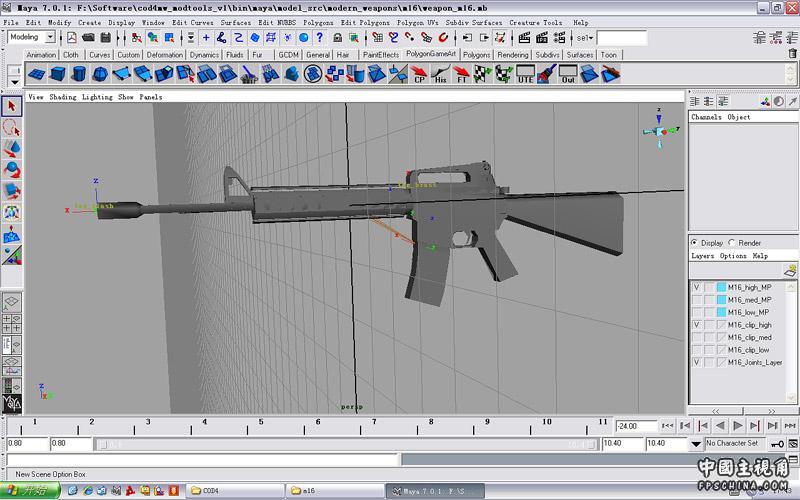Open the Edit Polygons menu
800x500 pixels.
[x=365, y=22]
